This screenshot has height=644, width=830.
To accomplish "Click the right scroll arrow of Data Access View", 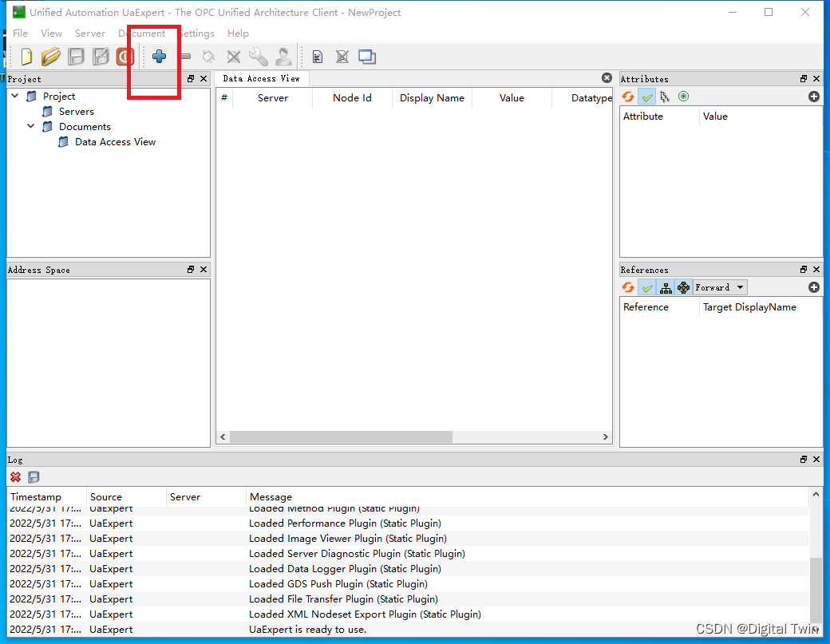I will (x=606, y=437).
